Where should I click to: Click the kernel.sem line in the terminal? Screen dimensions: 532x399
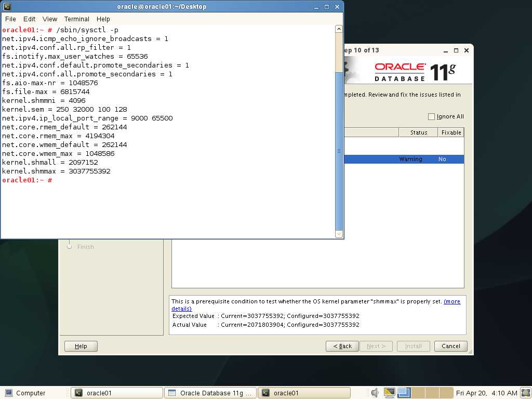click(x=64, y=109)
